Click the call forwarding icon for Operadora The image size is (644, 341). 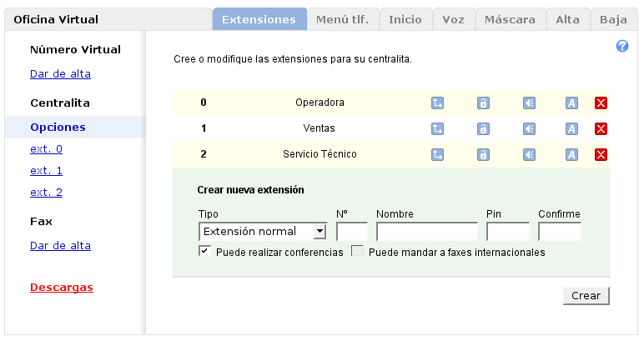click(437, 103)
